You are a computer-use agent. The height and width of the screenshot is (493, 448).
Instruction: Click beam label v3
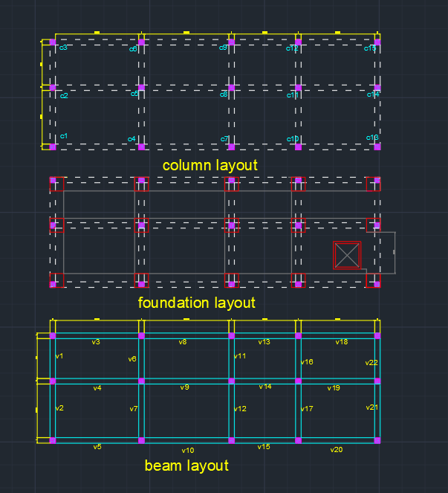(x=96, y=342)
